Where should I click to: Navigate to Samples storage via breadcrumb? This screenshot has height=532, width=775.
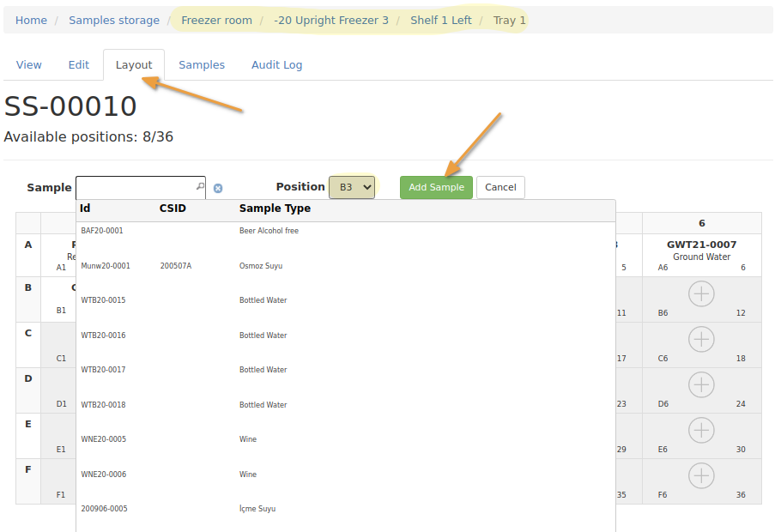click(x=114, y=19)
